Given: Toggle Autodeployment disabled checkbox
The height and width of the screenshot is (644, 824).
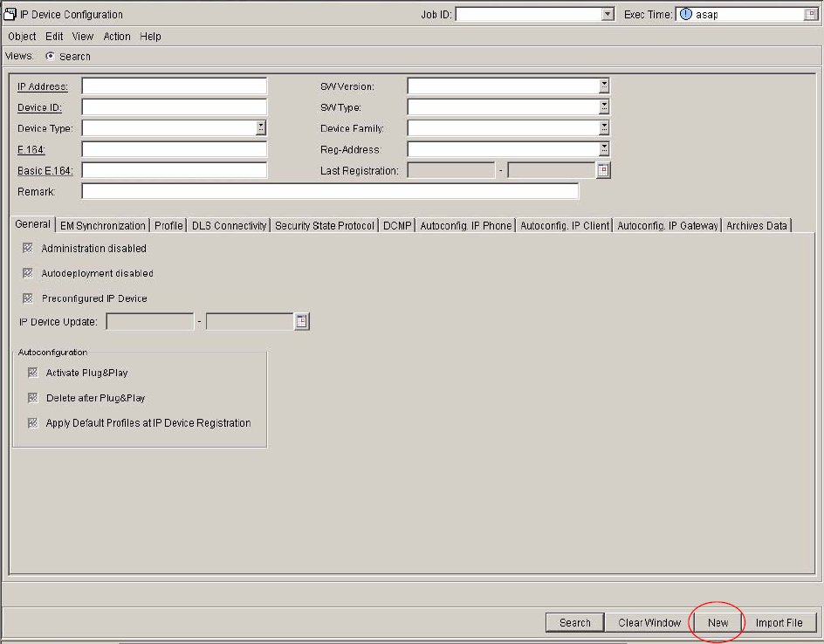Looking at the screenshot, I should [x=28, y=273].
